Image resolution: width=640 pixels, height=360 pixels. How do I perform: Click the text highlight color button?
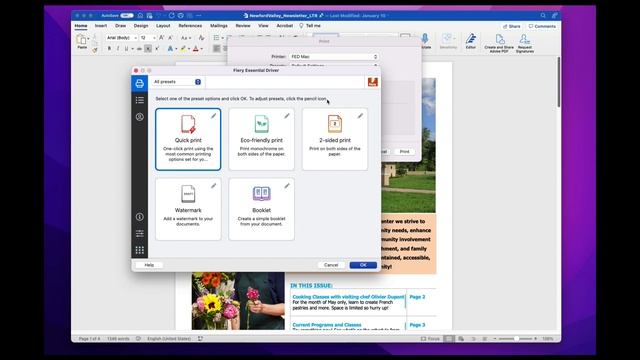pyautogui.click(x=183, y=49)
